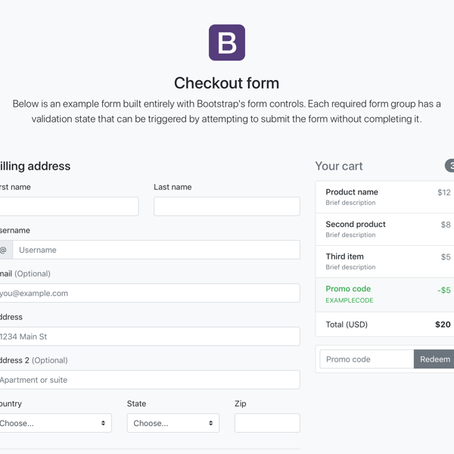Focus the First name input field
The width and height of the screenshot is (454, 454).
click(69, 206)
